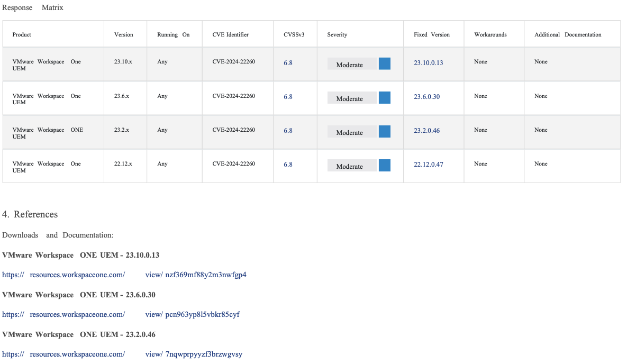
Task: Click the blue square in the 23.10.x row
Action: click(x=385, y=64)
